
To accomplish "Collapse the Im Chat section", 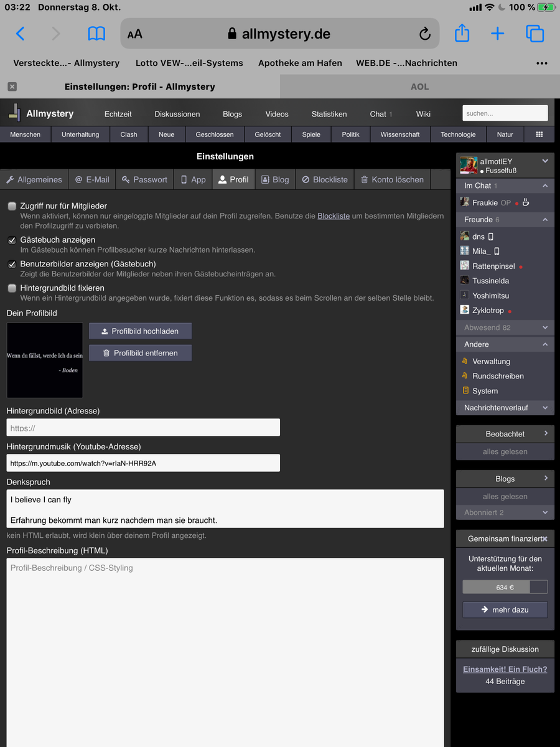I will (x=545, y=186).
